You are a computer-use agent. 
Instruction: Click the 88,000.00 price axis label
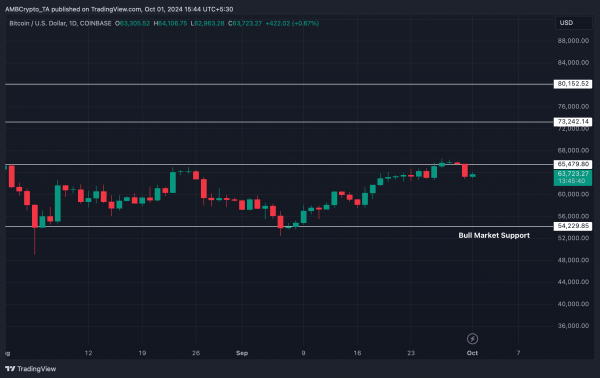[x=573, y=41]
